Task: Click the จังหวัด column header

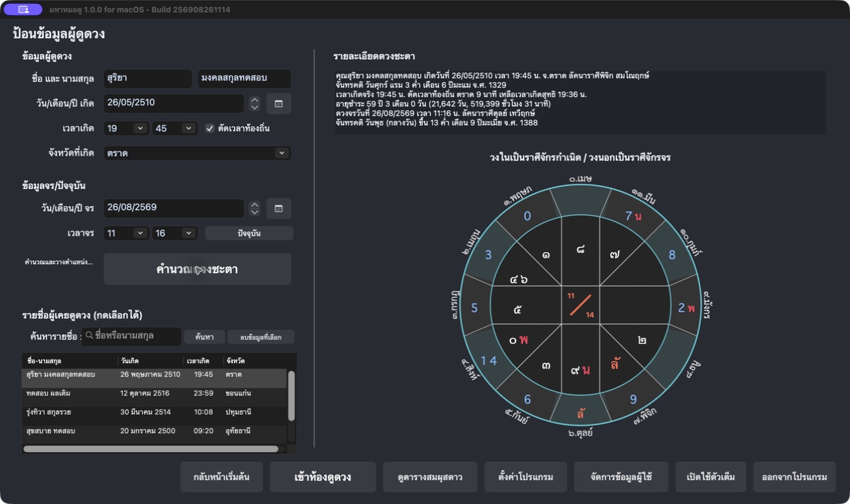Action: [255, 362]
